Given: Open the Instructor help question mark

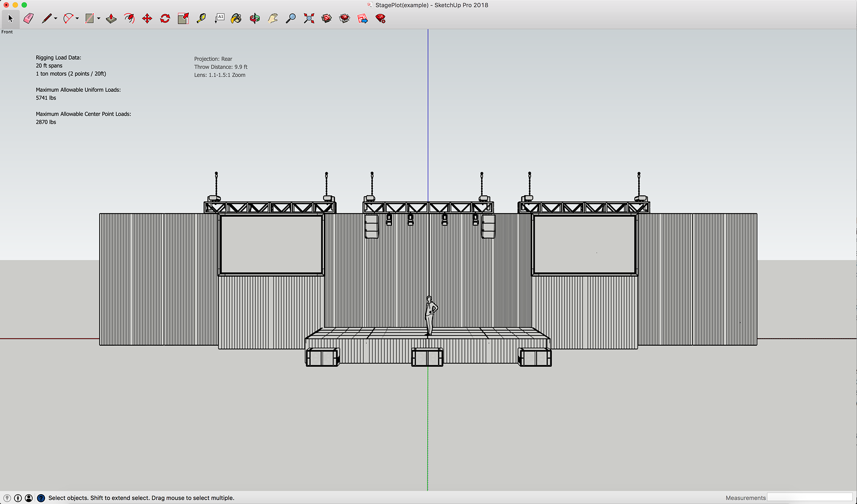Looking at the screenshot, I should (x=41, y=498).
